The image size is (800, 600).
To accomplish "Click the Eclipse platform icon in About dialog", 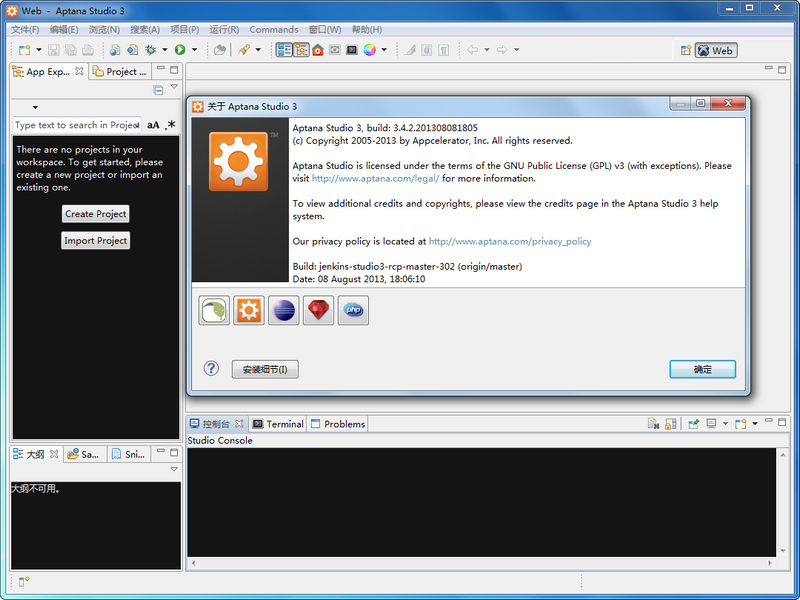I will click(x=283, y=310).
